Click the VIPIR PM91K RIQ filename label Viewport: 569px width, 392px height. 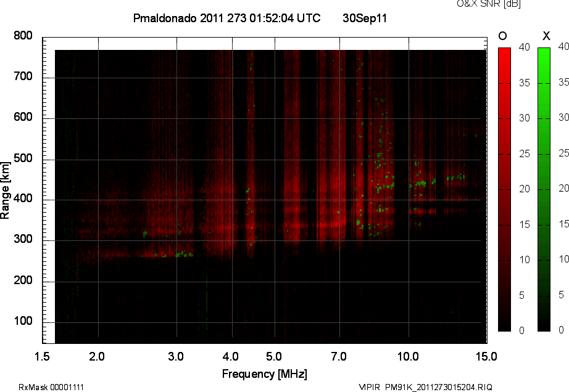(425, 387)
